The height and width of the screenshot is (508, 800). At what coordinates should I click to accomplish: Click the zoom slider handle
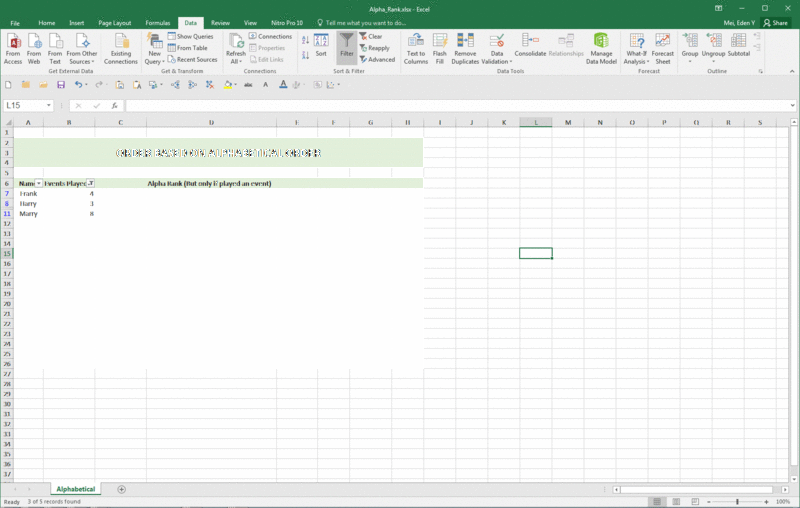[737, 502]
